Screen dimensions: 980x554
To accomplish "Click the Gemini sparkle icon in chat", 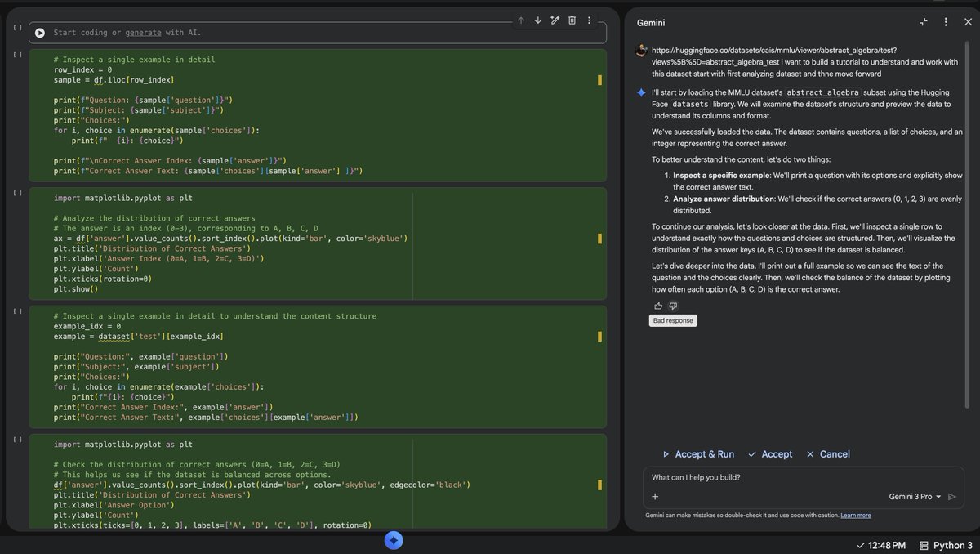I will pos(641,92).
